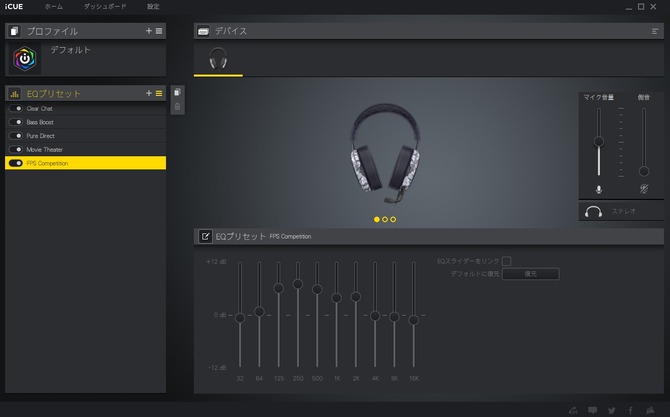
Task: Mute the microphone icon
Action: pos(599,189)
